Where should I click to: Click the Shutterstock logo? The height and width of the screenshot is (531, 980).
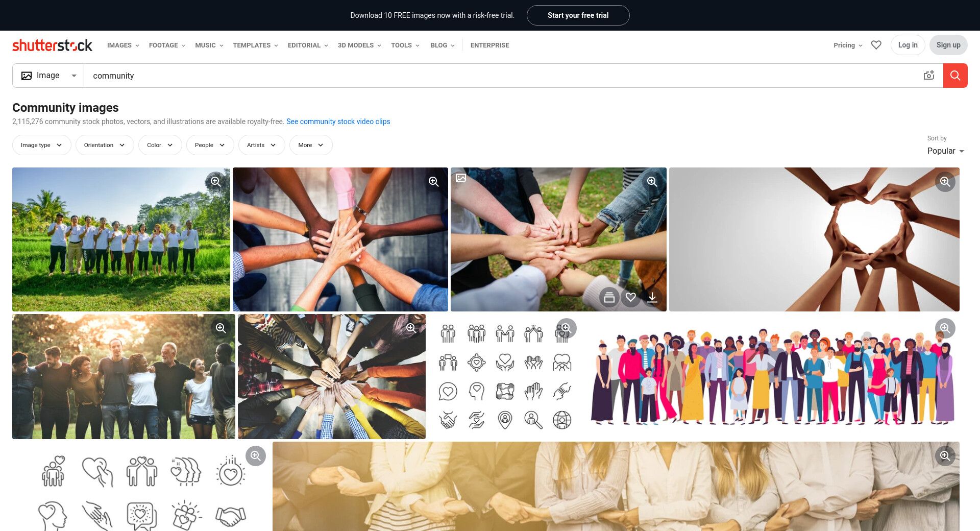pyautogui.click(x=52, y=45)
